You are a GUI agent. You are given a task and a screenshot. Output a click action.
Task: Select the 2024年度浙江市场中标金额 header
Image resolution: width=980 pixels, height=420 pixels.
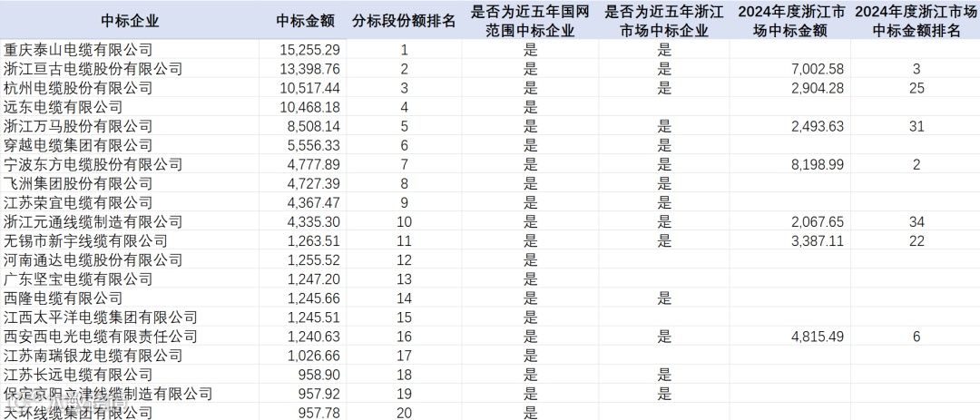coord(790,21)
